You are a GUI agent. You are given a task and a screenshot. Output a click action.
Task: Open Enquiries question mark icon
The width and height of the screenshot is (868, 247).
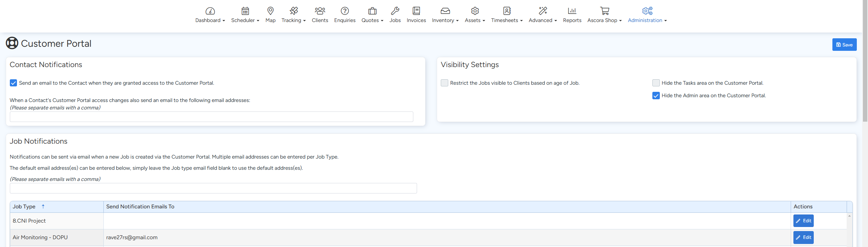point(344,11)
